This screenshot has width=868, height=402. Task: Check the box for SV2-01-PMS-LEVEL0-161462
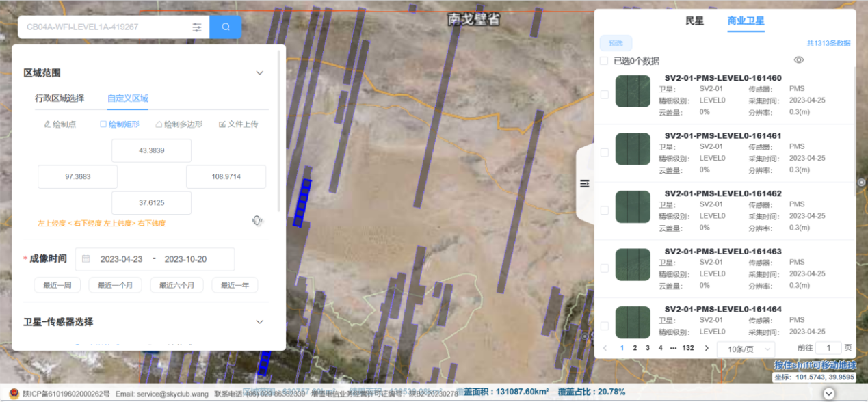pyautogui.click(x=605, y=211)
